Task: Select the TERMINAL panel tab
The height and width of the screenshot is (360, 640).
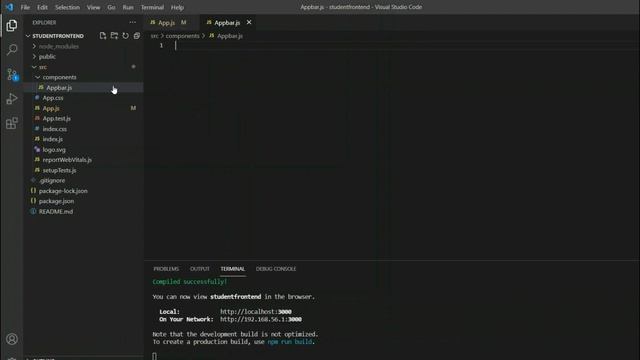Action: click(233, 269)
